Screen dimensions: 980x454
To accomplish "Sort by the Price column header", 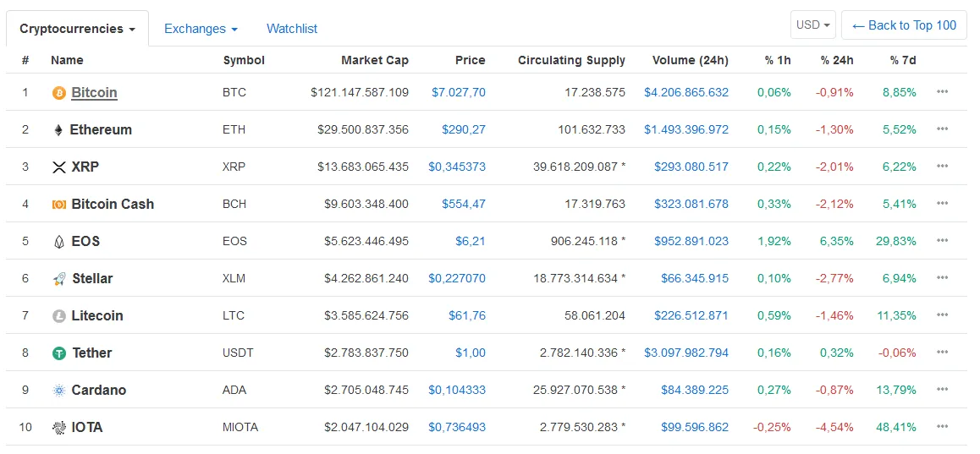I will tap(470, 61).
